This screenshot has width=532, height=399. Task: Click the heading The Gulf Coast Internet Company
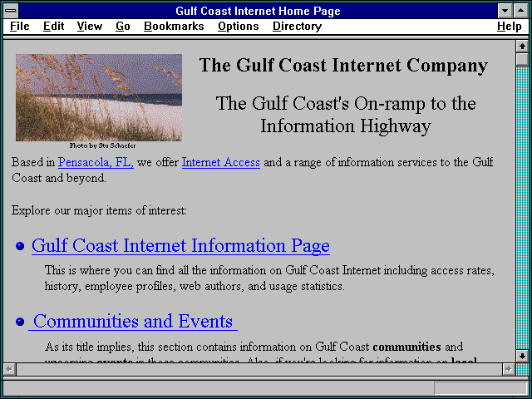pos(343,66)
